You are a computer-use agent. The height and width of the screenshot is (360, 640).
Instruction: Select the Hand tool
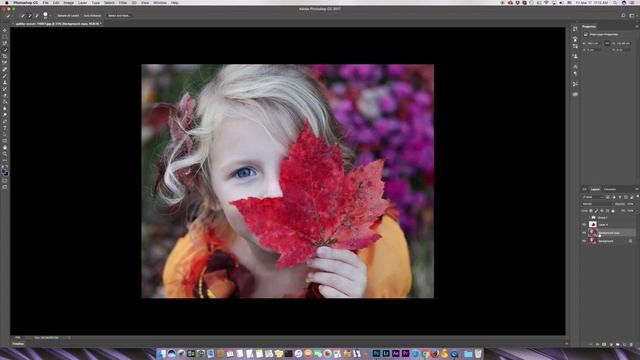point(5,147)
